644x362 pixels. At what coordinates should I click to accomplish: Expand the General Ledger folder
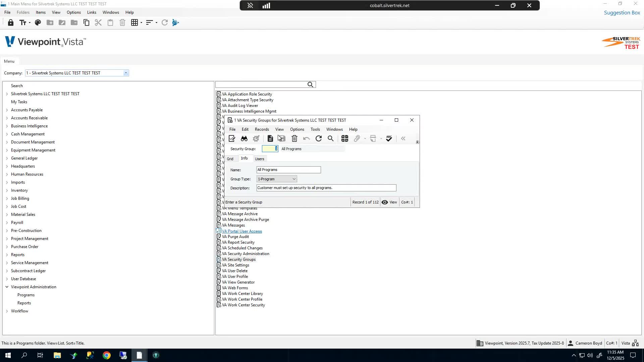tap(7, 158)
